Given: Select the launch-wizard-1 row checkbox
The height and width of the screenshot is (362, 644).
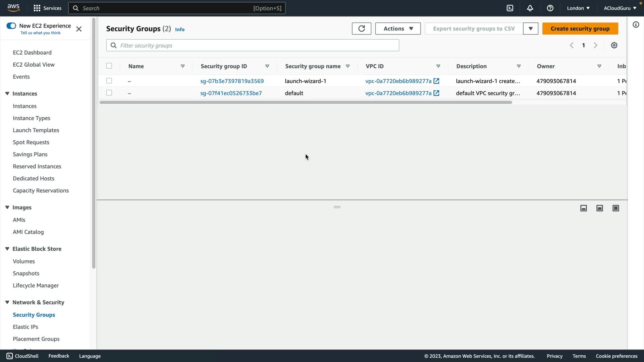Looking at the screenshot, I should (109, 81).
